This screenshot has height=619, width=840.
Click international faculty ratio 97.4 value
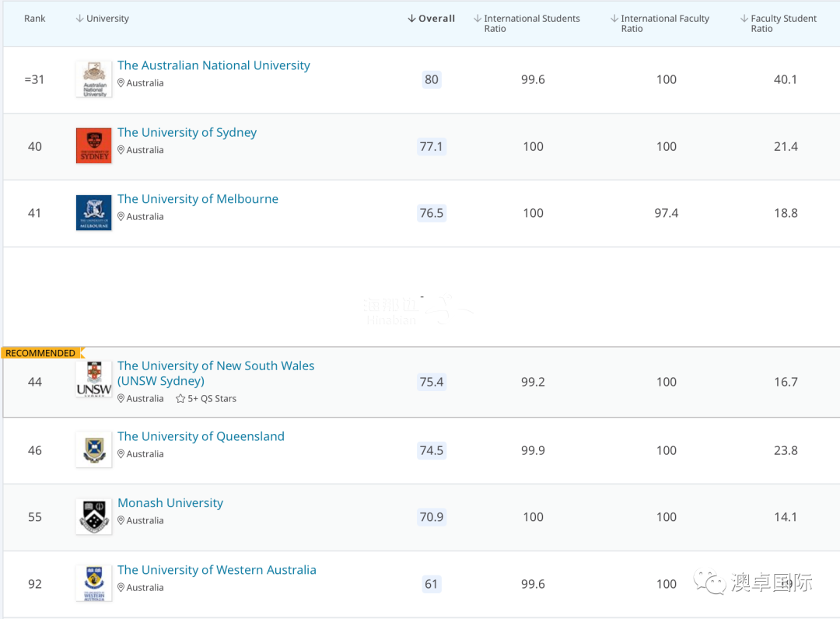[x=667, y=212]
